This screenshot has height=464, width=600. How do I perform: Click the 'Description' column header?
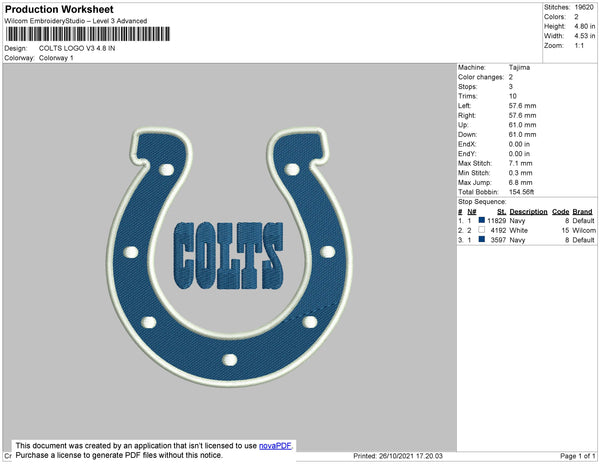528,212
